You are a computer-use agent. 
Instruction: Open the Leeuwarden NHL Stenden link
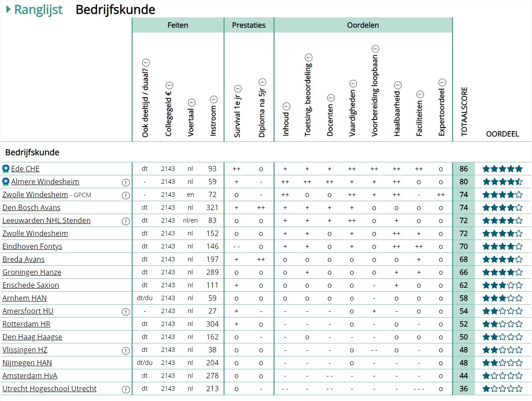coord(46,220)
